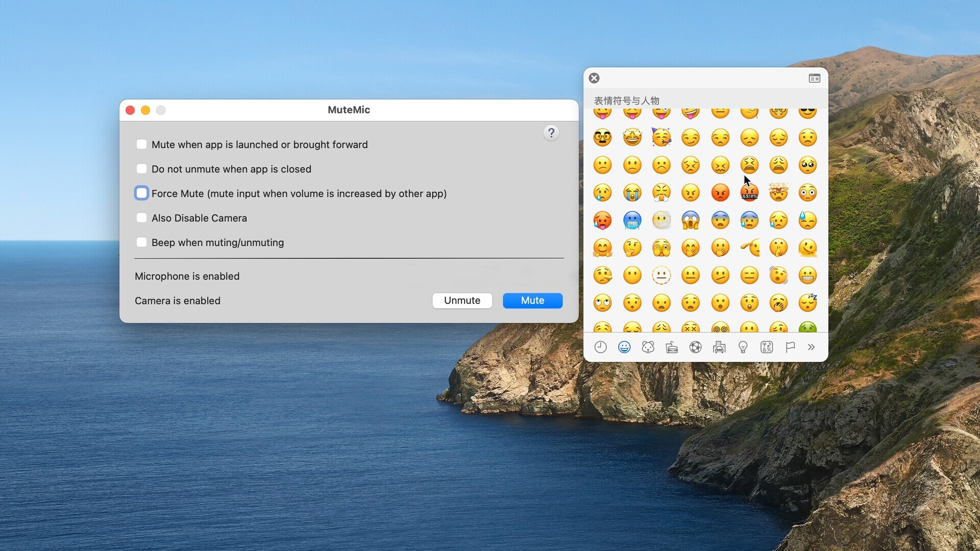Select the travel category icon
This screenshot has width=980, height=551.
[x=719, y=346]
